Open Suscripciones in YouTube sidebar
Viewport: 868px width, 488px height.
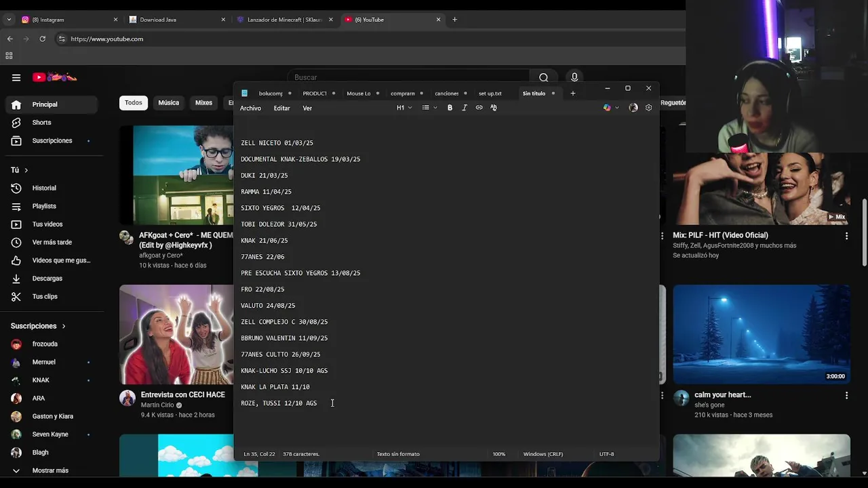click(x=52, y=141)
